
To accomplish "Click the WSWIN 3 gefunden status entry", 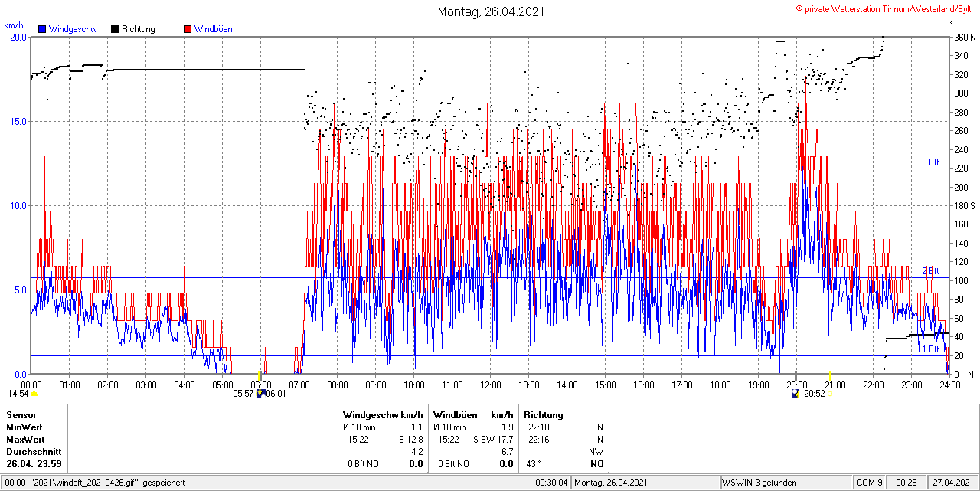I will [759, 483].
